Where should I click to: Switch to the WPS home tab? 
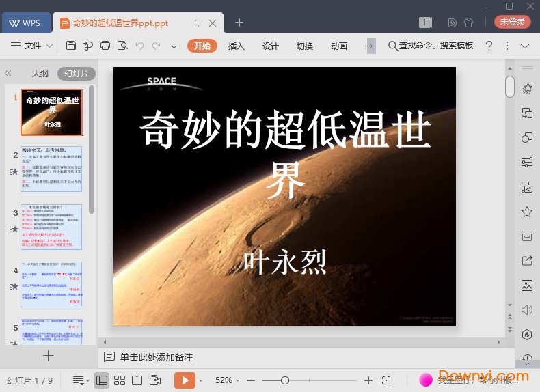point(26,23)
